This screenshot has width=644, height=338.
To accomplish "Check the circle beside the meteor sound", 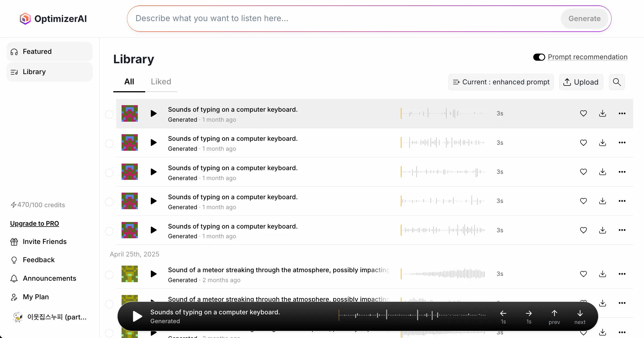I will point(109,275).
